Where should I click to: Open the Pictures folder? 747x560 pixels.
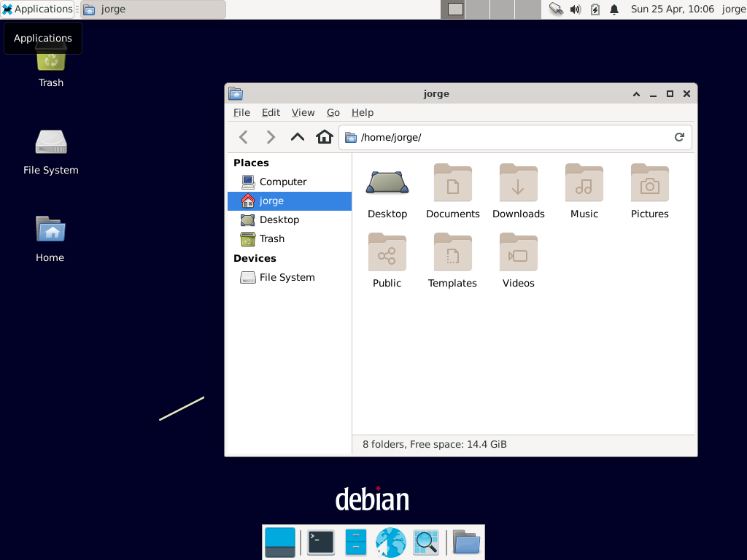(x=649, y=183)
